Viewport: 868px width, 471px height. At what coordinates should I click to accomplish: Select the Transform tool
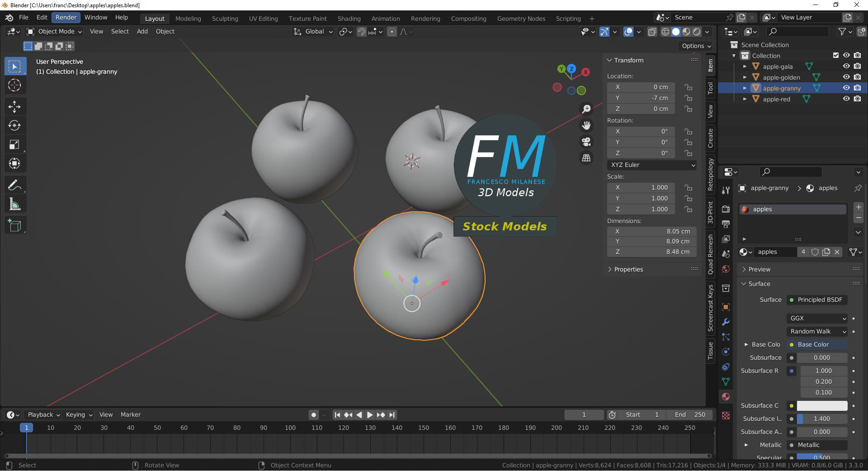pos(15,163)
